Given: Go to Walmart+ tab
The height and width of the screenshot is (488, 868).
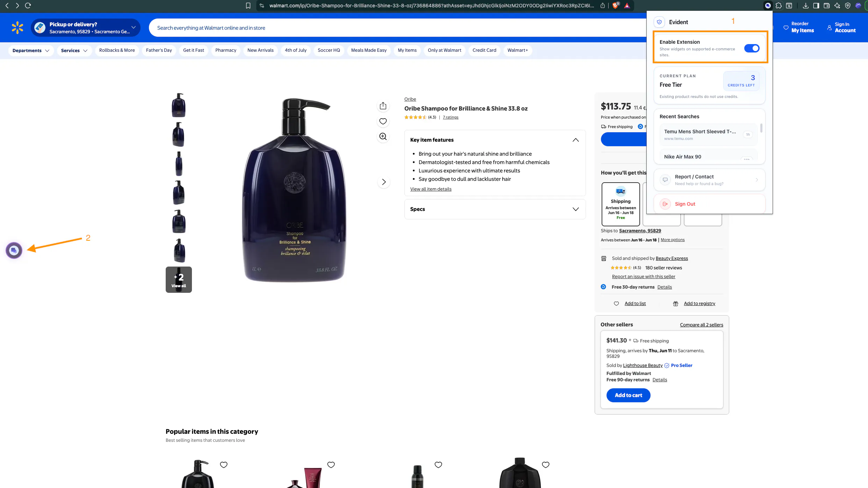Looking at the screenshot, I should click(x=518, y=50).
